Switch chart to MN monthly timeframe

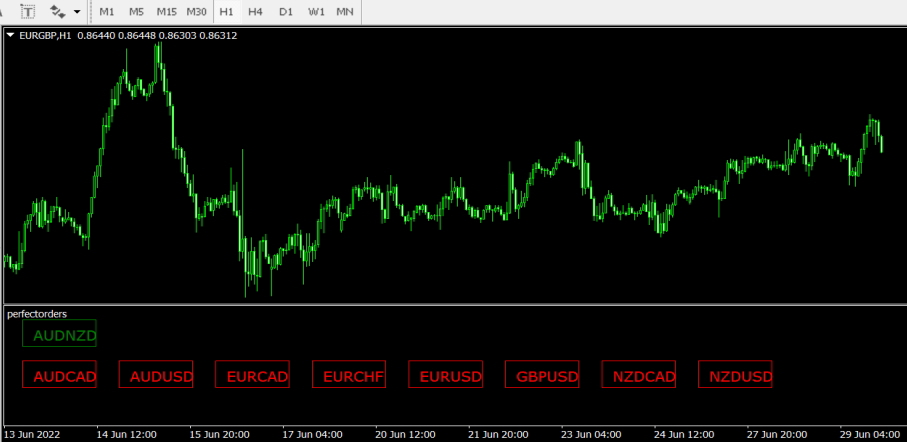point(345,12)
